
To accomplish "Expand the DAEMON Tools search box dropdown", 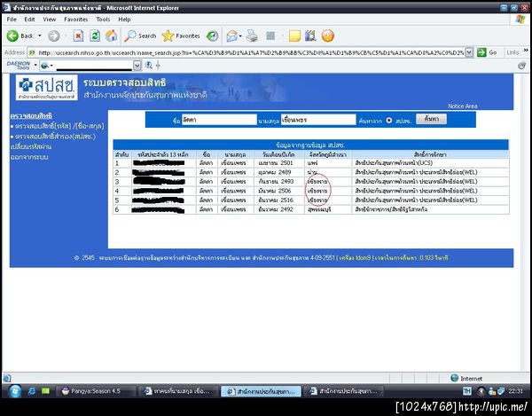I will (x=137, y=65).
